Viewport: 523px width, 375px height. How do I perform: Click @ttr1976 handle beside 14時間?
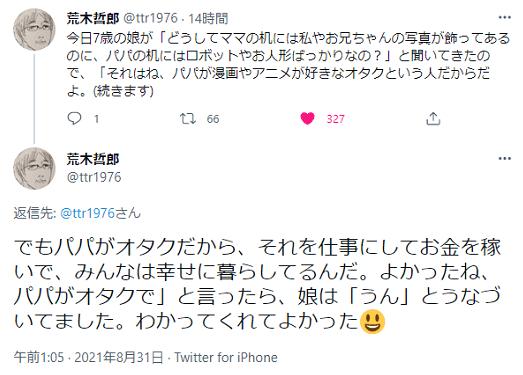[151, 18]
